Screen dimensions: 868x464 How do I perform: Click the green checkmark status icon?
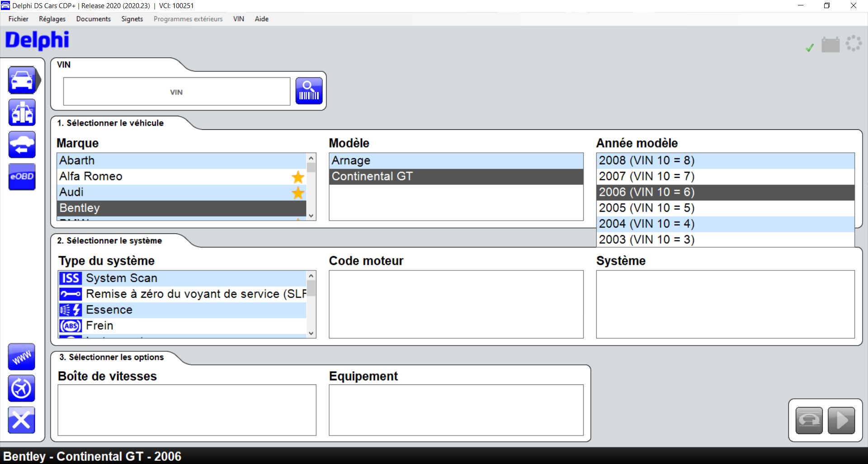pyautogui.click(x=810, y=47)
